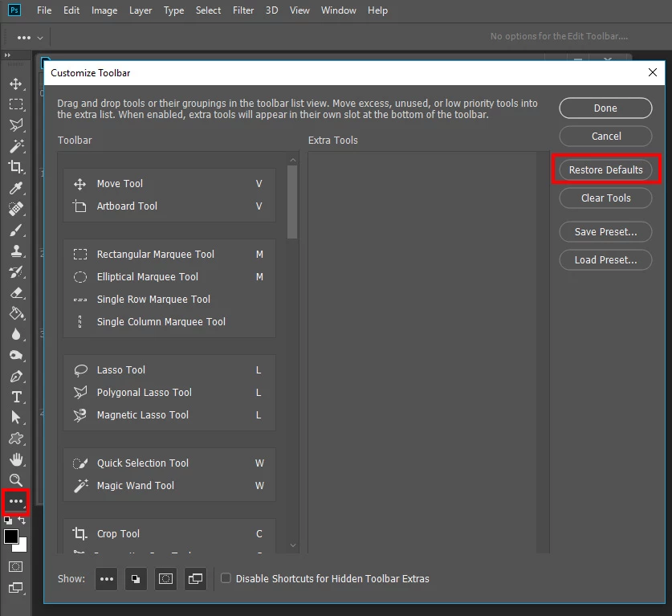Select the Hand tool in left toolbar
The width and height of the screenshot is (672, 616).
click(x=16, y=459)
